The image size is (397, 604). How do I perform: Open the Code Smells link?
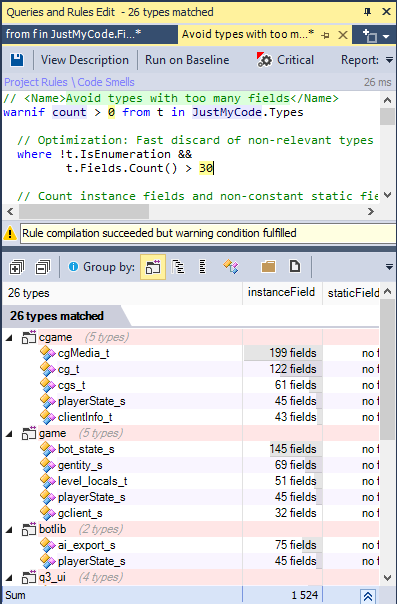pyautogui.click(x=106, y=82)
